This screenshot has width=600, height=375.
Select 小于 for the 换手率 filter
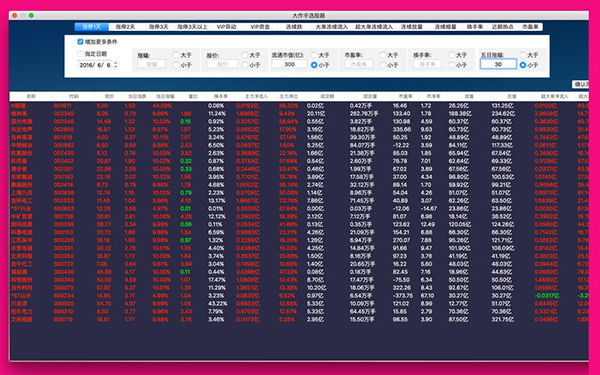(x=452, y=65)
